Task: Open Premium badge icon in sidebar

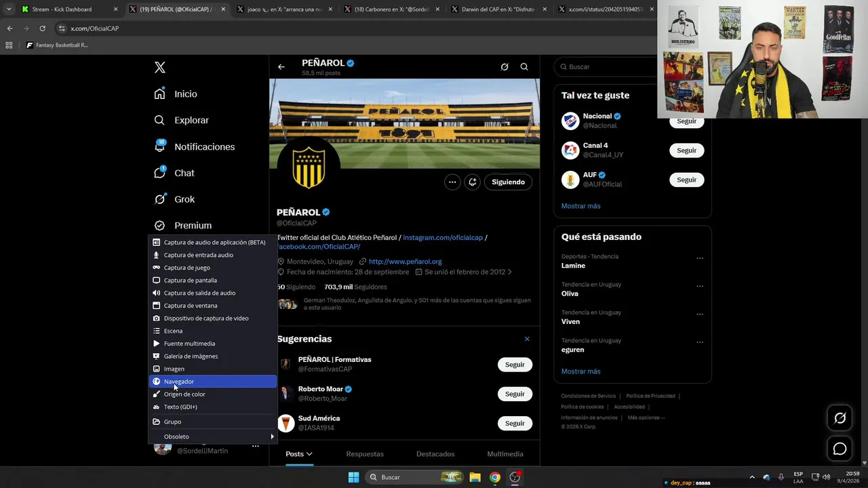Action: click(159, 226)
